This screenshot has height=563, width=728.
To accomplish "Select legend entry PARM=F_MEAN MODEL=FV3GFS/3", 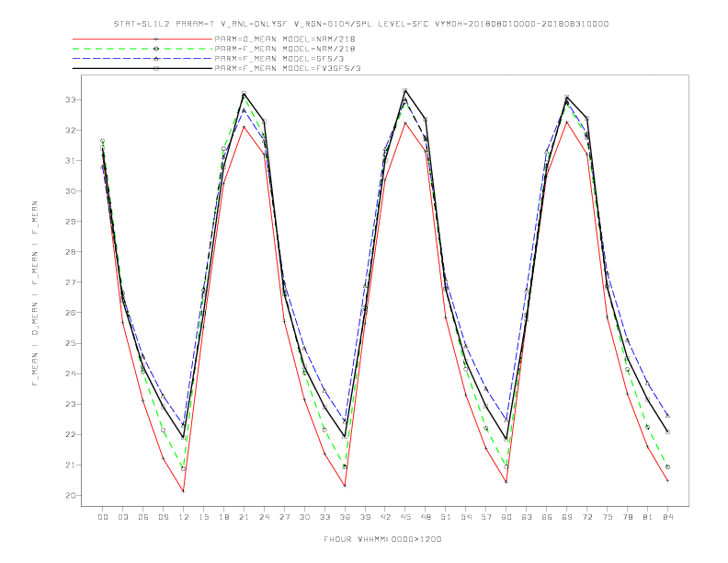I will [x=288, y=68].
